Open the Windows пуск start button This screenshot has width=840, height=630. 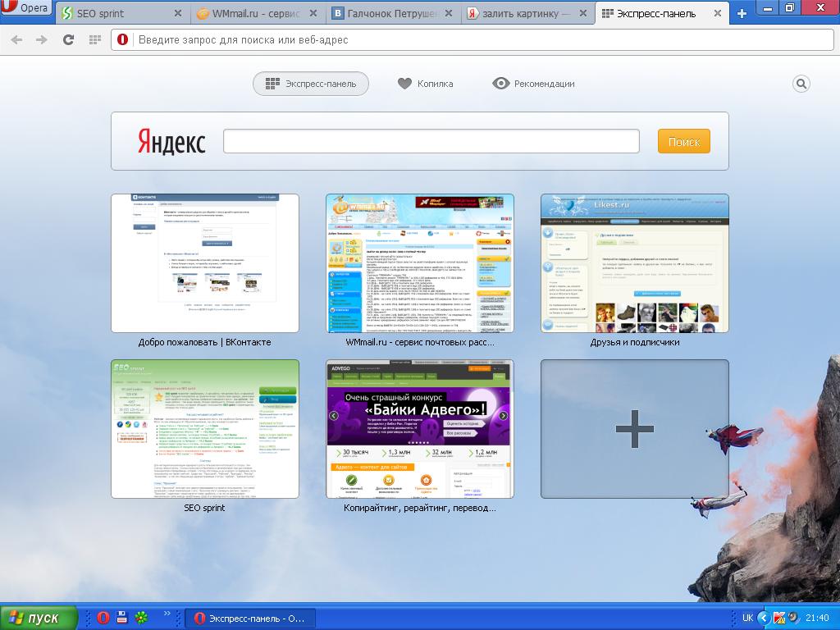(x=39, y=618)
